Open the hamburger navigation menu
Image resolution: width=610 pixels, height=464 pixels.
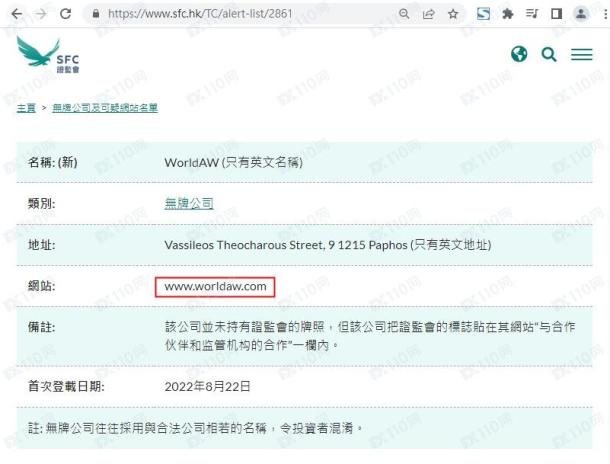tap(582, 54)
